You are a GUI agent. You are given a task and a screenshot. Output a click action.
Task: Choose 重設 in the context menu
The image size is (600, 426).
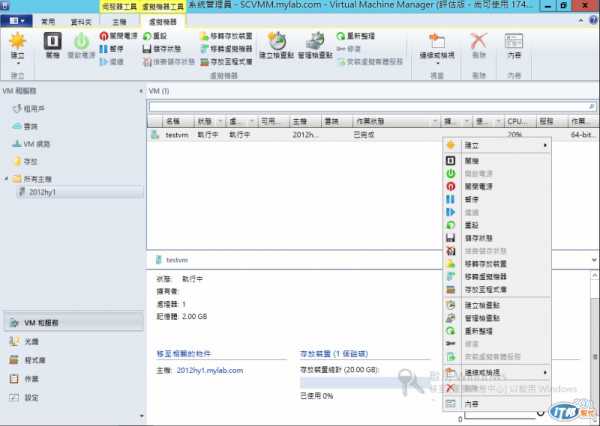496,225
